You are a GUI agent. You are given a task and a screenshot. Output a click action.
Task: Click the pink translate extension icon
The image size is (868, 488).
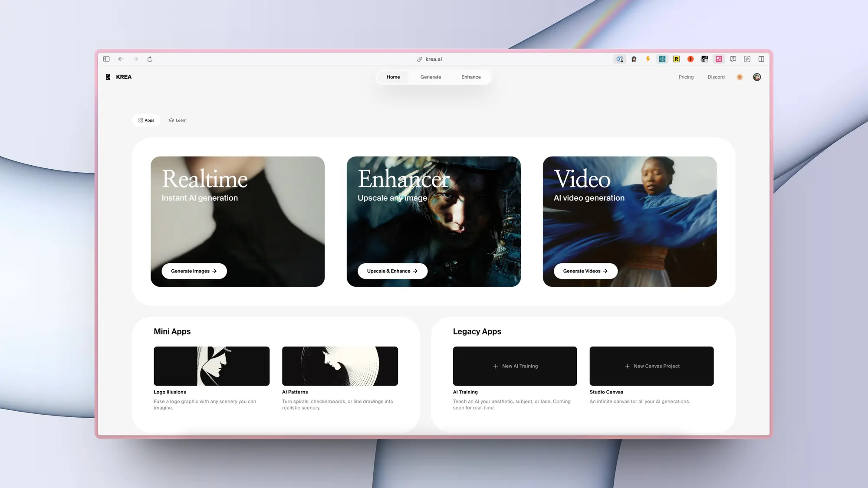point(719,59)
